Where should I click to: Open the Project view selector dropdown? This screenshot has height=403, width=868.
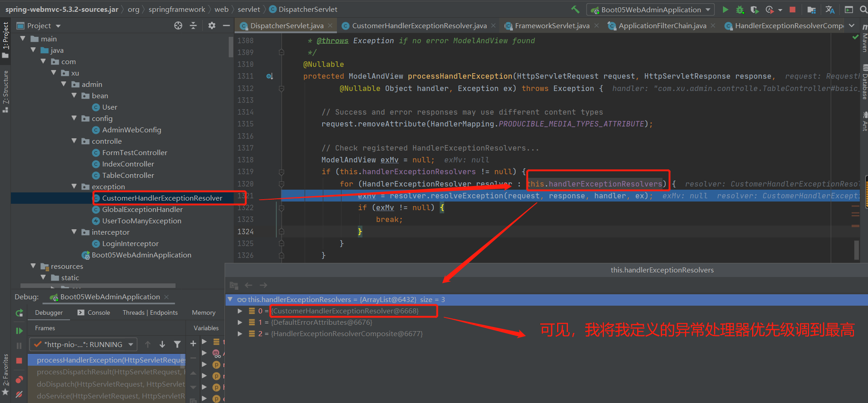click(58, 26)
